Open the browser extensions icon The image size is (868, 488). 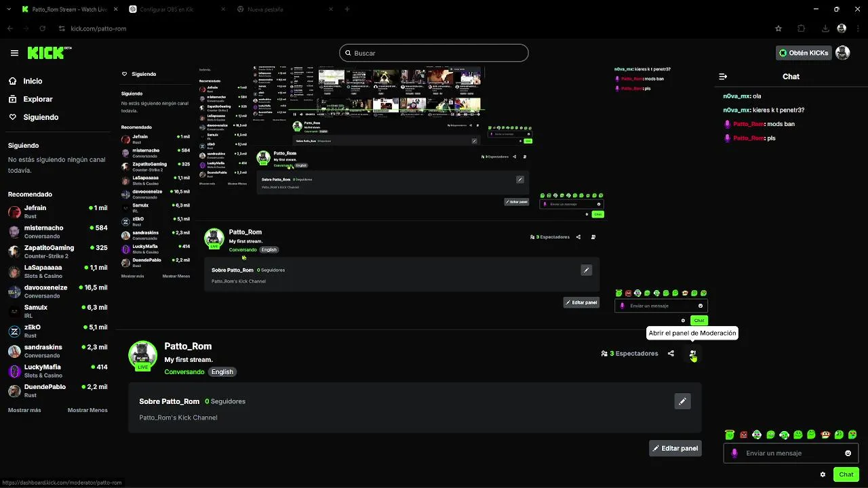(x=802, y=28)
